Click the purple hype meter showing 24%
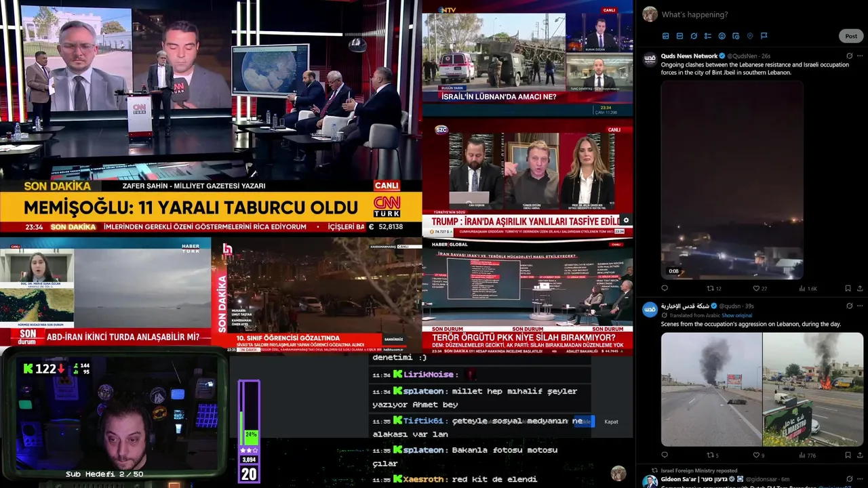The image size is (868, 488). click(x=249, y=431)
